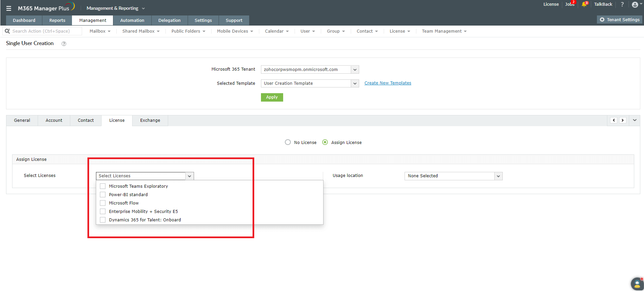644x292 pixels.
Task: Open the Reports main tab
Action: pyautogui.click(x=57, y=21)
